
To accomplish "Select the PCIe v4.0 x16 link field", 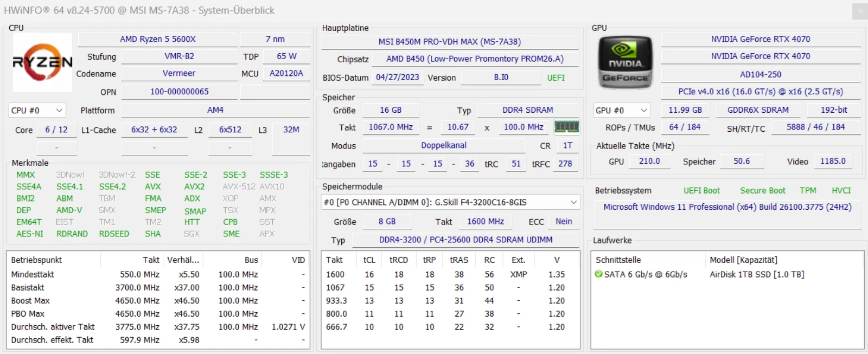I will pyautogui.click(x=761, y=92).
